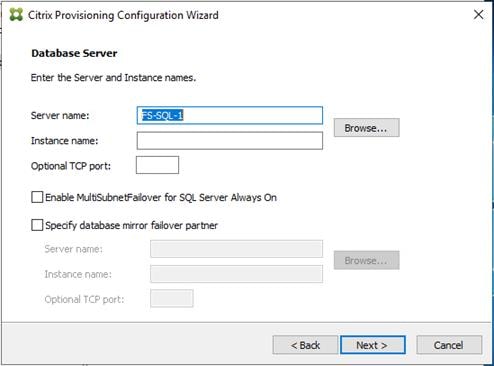
Task: Go to the previous page with Back
Action: 305,345
